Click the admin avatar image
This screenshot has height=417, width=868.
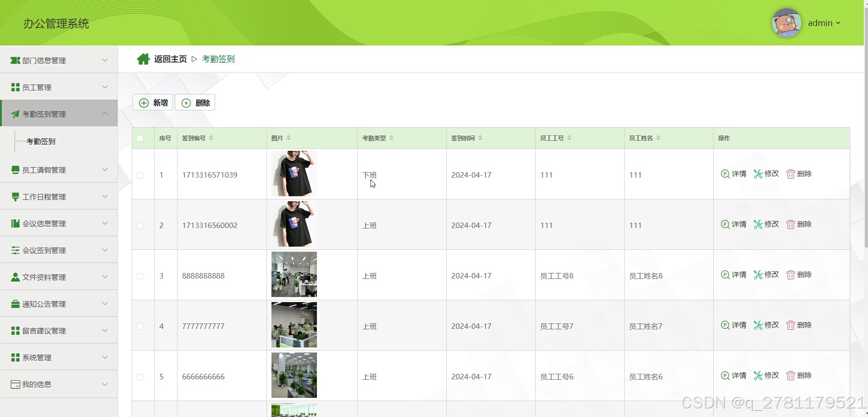click(786, 23)
